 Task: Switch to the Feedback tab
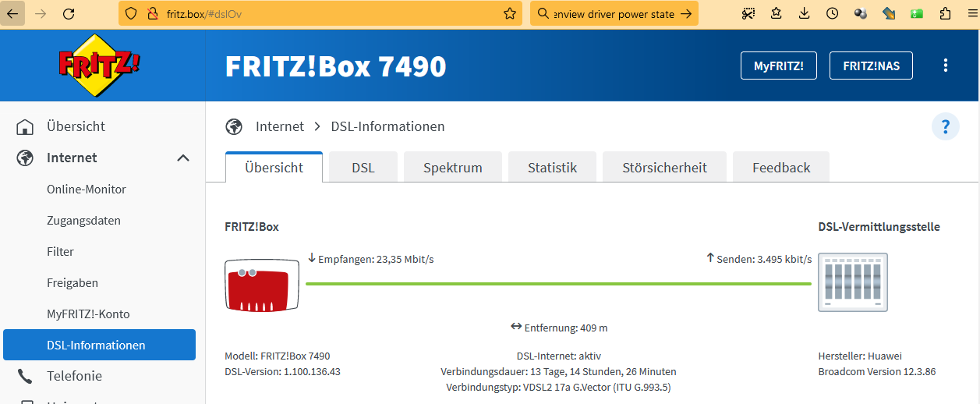pos(781,168)
